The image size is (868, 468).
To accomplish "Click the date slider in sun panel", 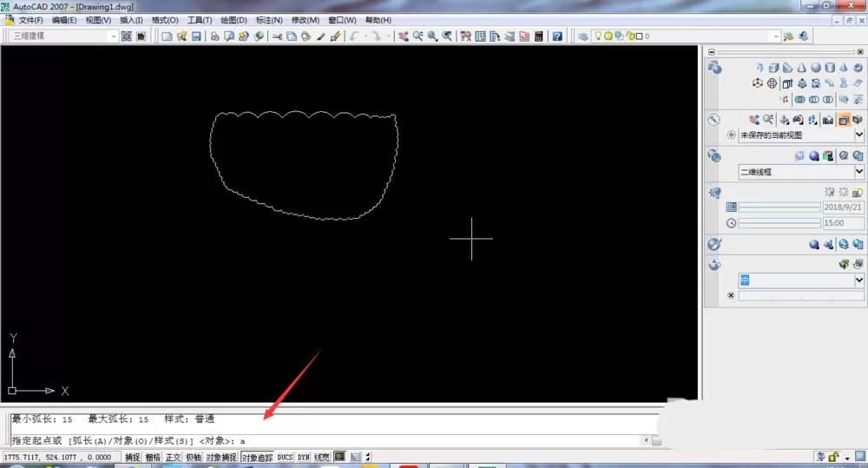I will click(x=779, y=208).
